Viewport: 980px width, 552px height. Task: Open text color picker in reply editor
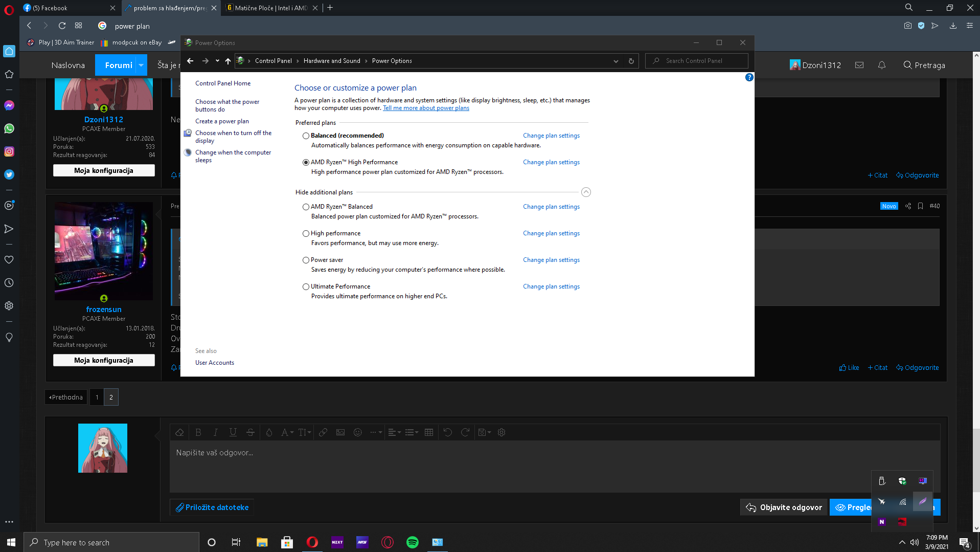(269, 432)
